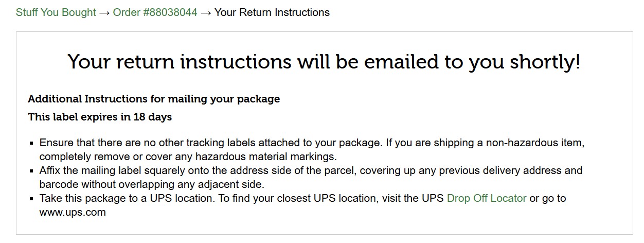644x243 pixels.
Task: Click the www.ups.com text
Action: [x=73, y=212]
